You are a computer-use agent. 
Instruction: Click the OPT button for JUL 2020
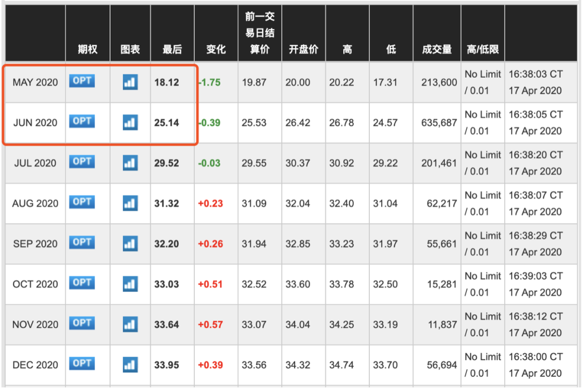click(82, 161)
